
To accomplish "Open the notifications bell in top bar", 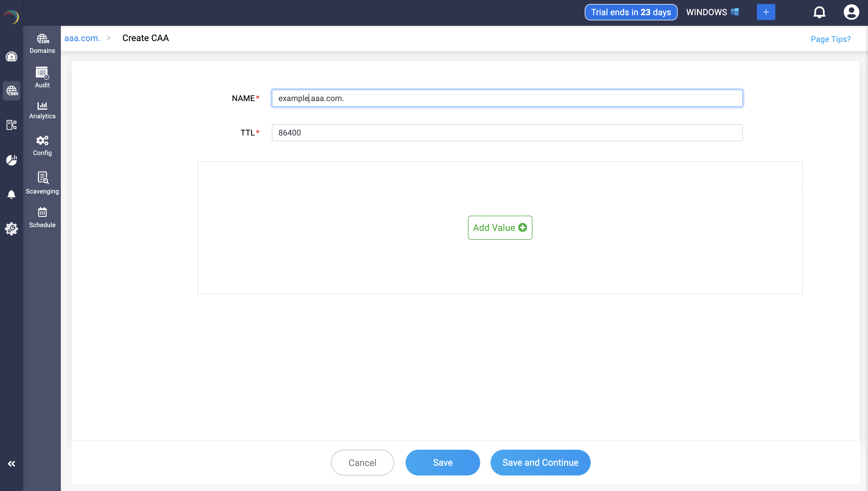I will pyautogui.click(x=819, y=12).
